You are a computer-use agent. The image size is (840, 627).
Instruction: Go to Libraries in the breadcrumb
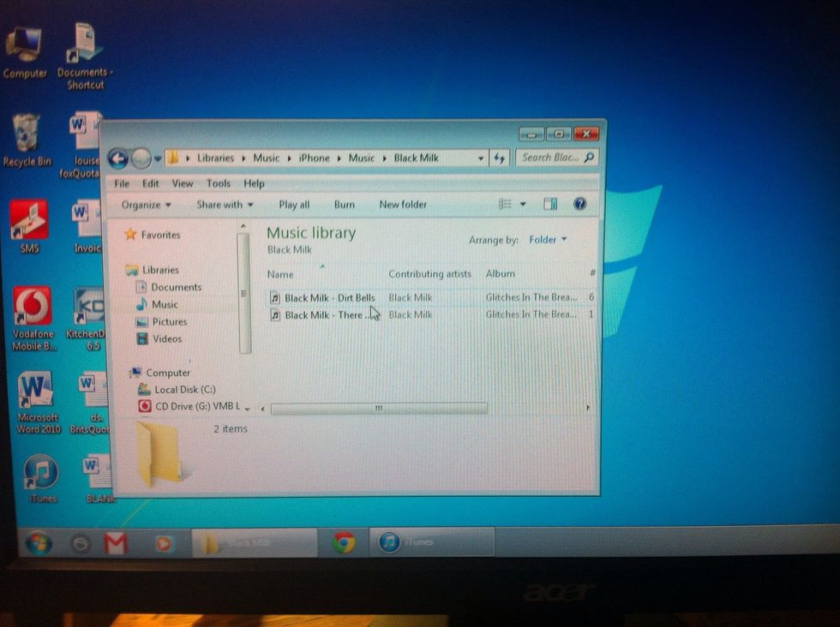click(215, 158)
